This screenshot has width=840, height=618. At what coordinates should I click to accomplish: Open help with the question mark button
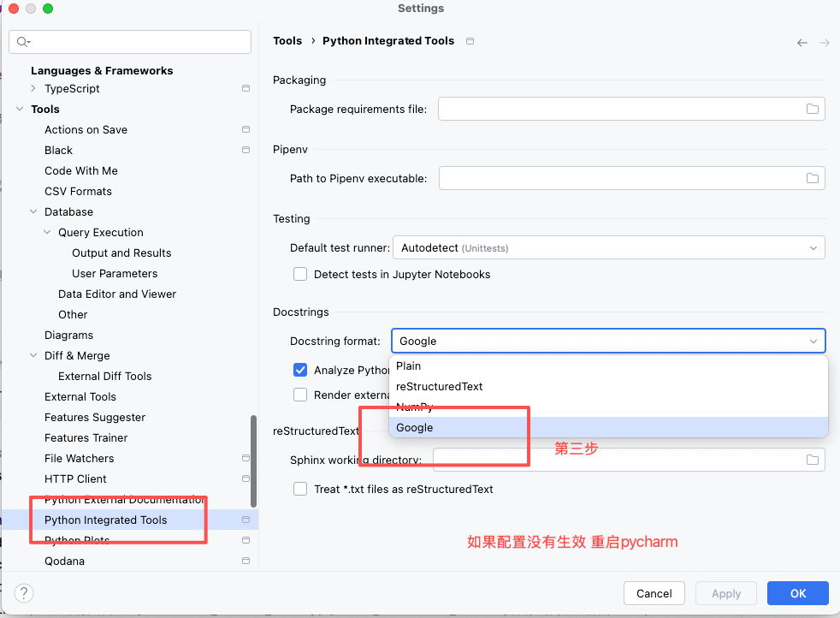point(24,593)
